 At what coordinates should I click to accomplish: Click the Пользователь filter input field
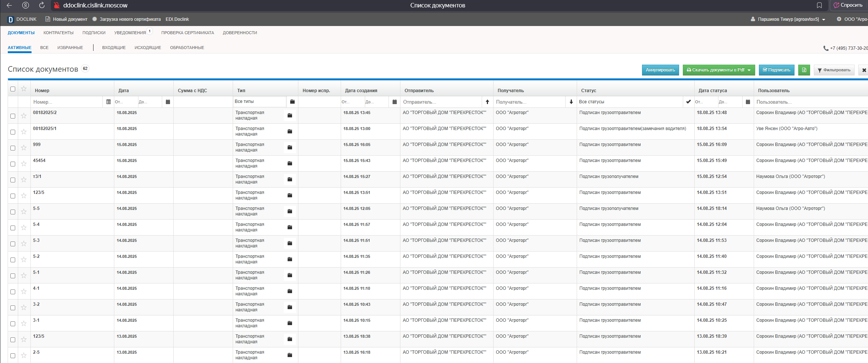pyautogui.click(x=811, y=102)
